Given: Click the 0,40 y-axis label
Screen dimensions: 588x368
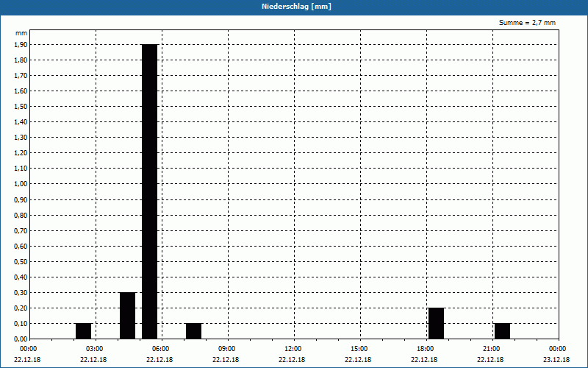Looking at the screenshot, I should [x=21, y=277].
